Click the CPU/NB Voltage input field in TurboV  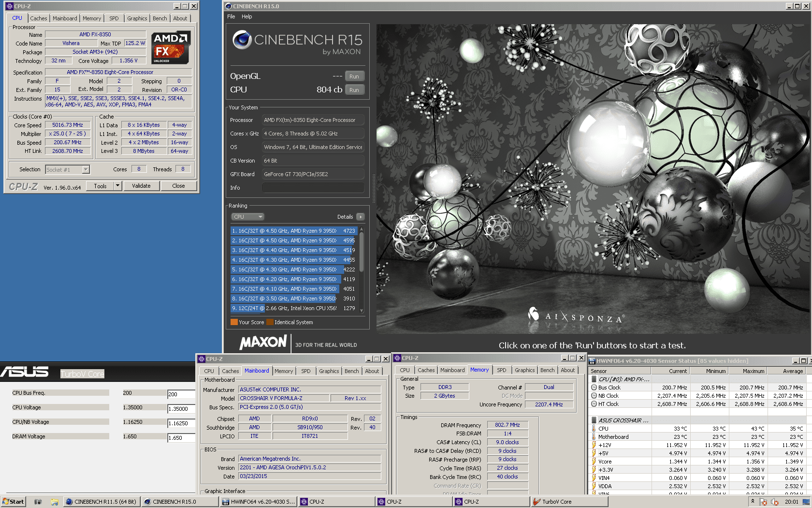(181, 423)
